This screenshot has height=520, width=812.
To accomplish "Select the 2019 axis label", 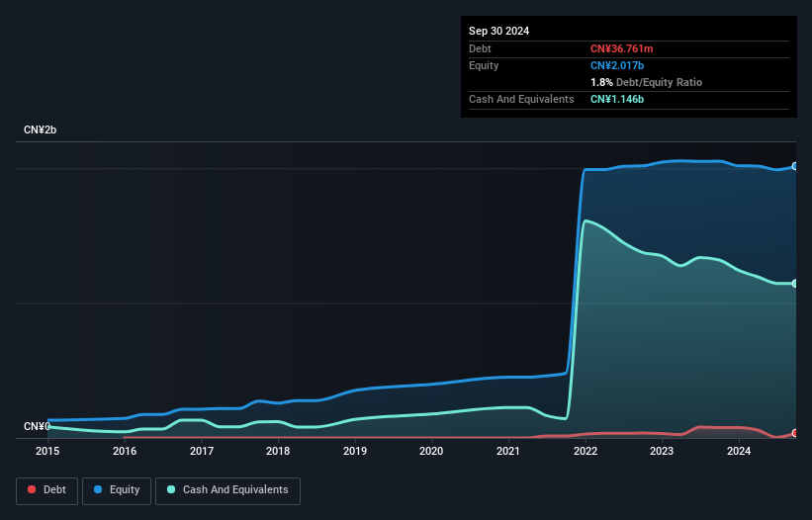I will pos(355,451).
